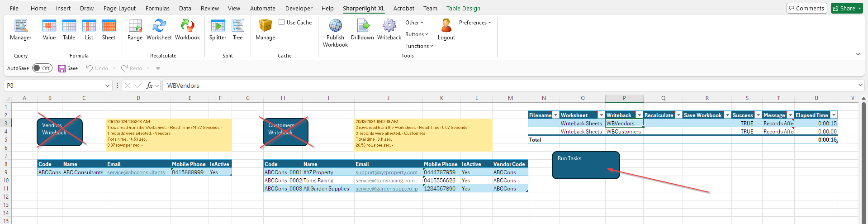Viewport: 868px width, 224px height.
Task: Insert a Sheet formula
Action: 109,30
